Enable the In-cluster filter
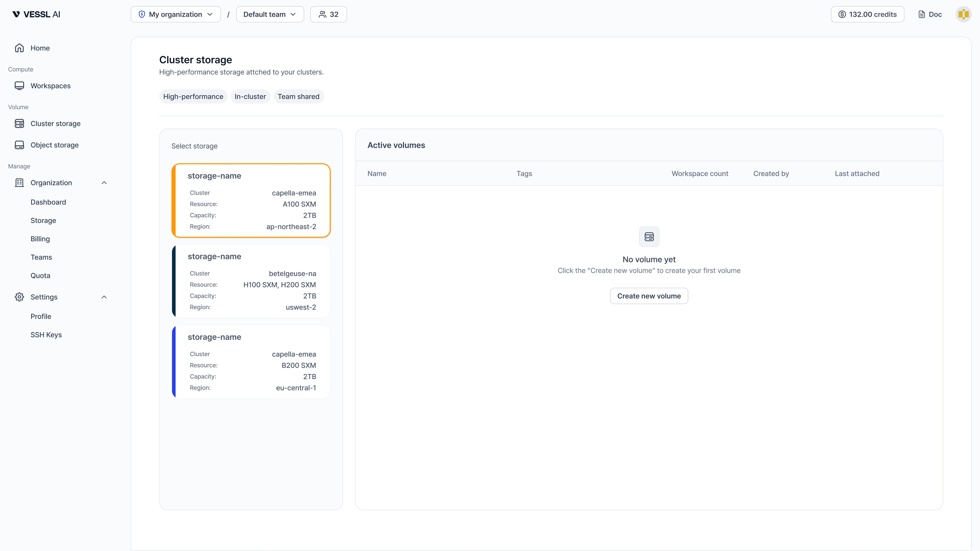The height and width of the screenshot is (551, 980). pos(250,96)
